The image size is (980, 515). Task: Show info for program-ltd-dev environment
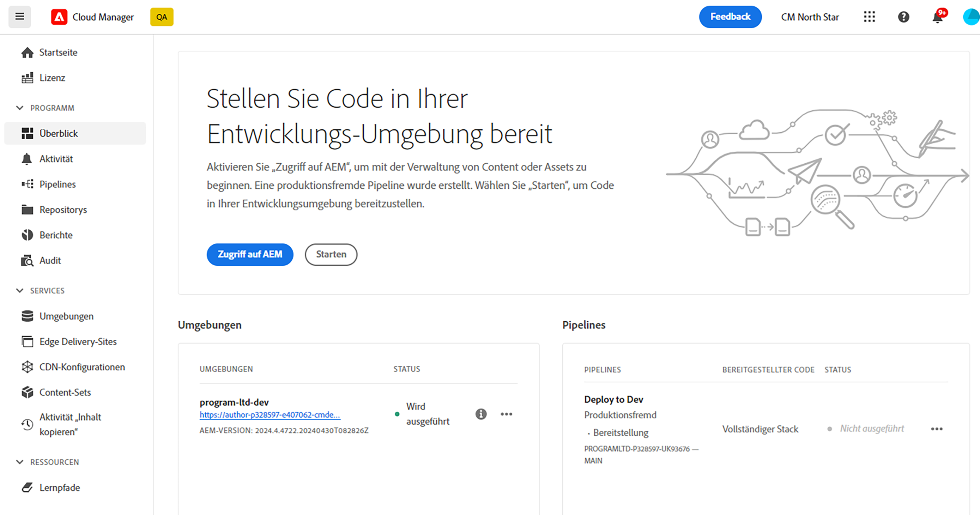click(481, 414)
